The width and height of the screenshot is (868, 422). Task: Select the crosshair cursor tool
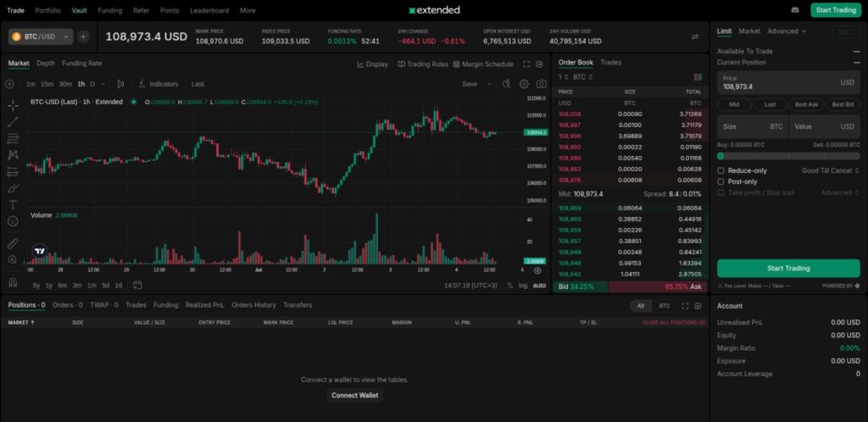click(x=13, y=105)
